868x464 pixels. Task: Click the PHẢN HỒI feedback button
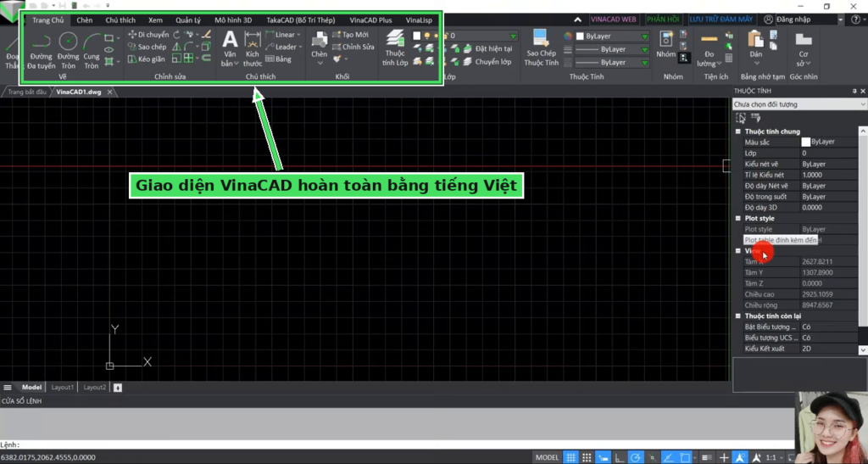click(x=663, y=20)
